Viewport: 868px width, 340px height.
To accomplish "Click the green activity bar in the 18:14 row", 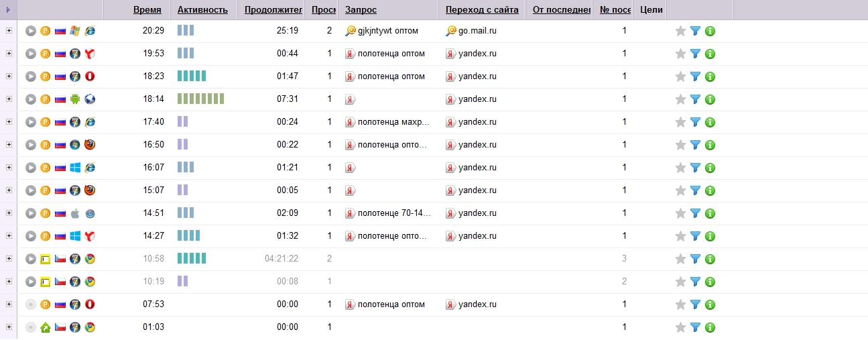I will coord(200,99).
